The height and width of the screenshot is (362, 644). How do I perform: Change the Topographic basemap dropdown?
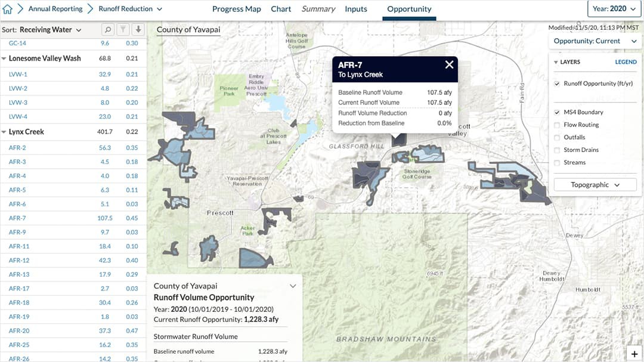[595, 185]
